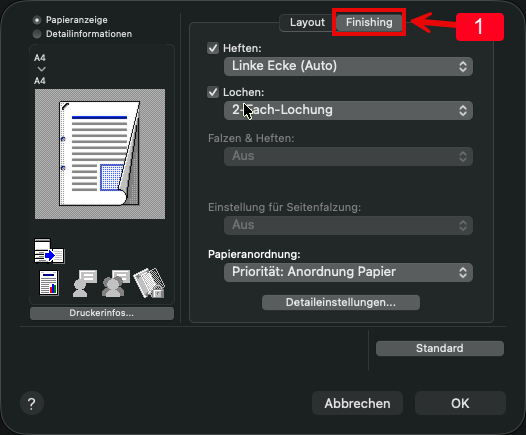The image size is (526, 435).
Task: Click the two users with speech bubble icon
Action: click(116, 283)
